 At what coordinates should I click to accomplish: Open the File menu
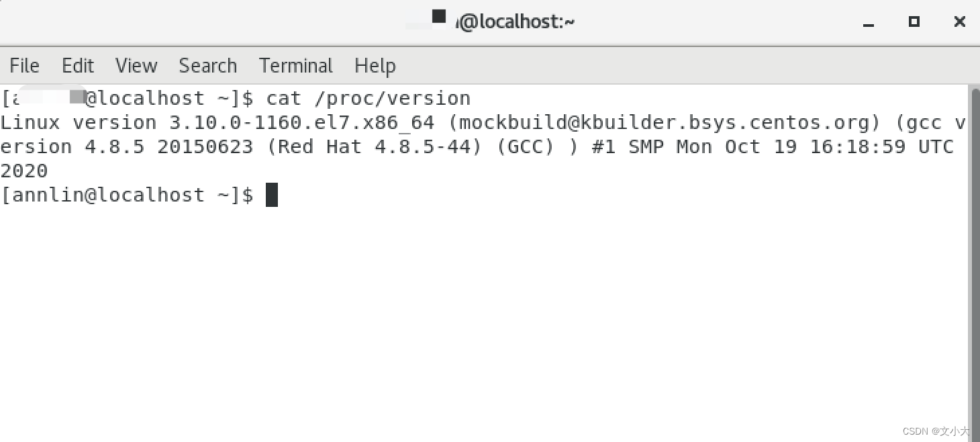click(24, 66)
